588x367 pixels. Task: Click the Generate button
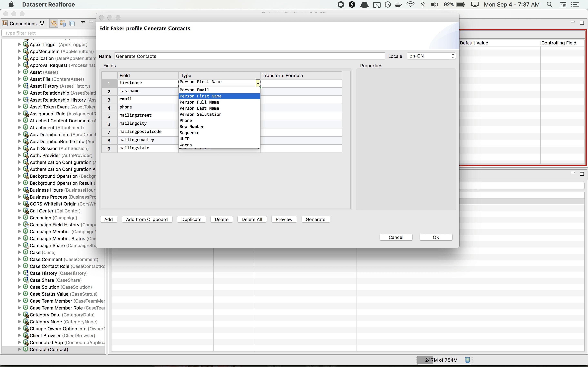coord(315,219)
